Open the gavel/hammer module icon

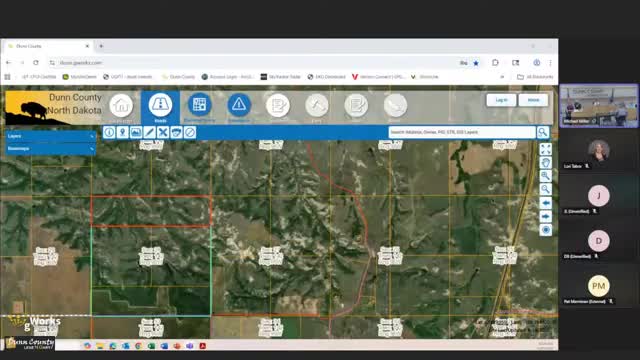[317, 105]
